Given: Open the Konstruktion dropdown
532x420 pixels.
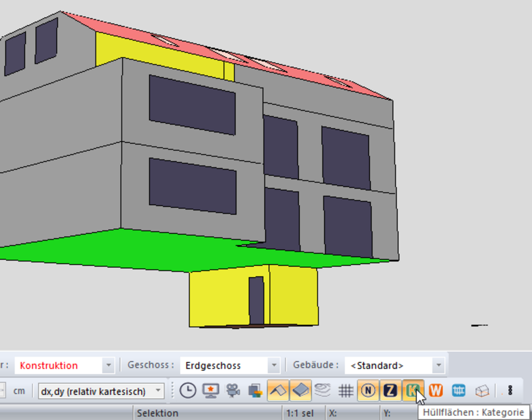Looking at the screenshot, I should tap(108, 365).
